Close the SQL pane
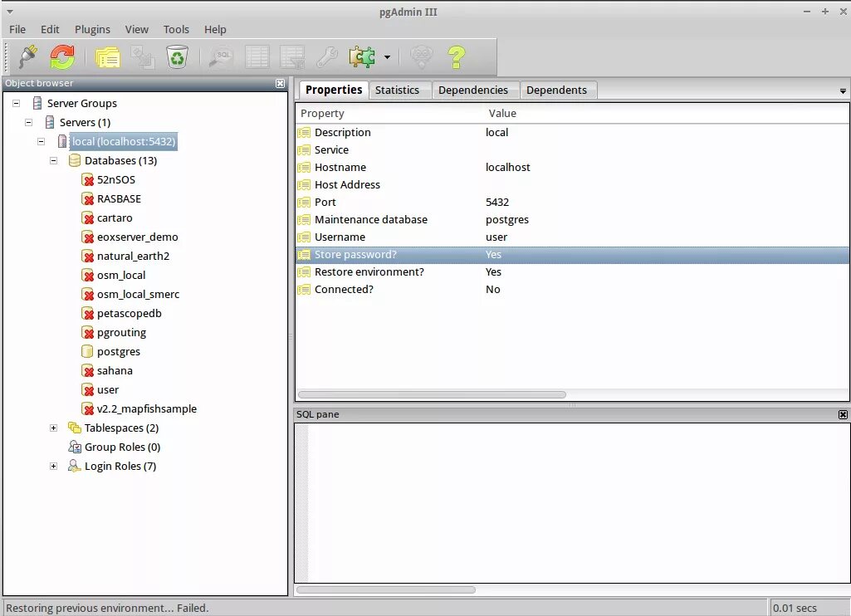Viewport: 851px width, 616px height. coord(843,414)
